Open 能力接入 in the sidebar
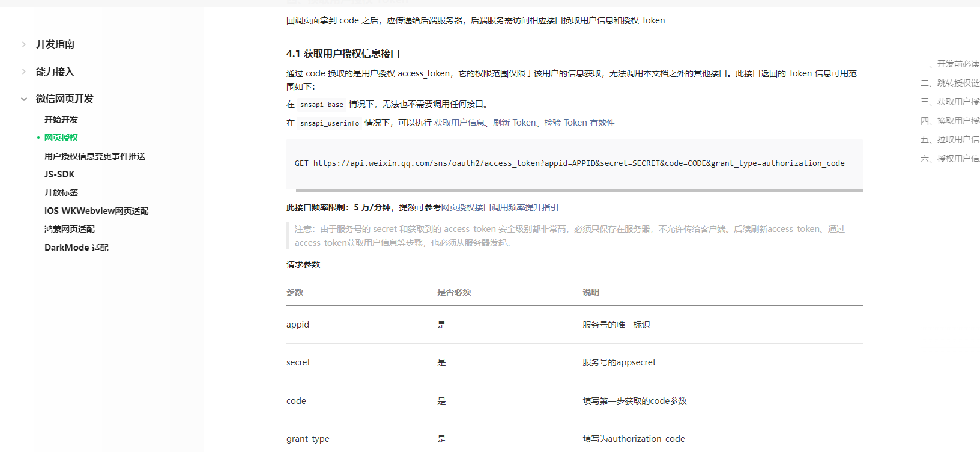 pos(55,72)
